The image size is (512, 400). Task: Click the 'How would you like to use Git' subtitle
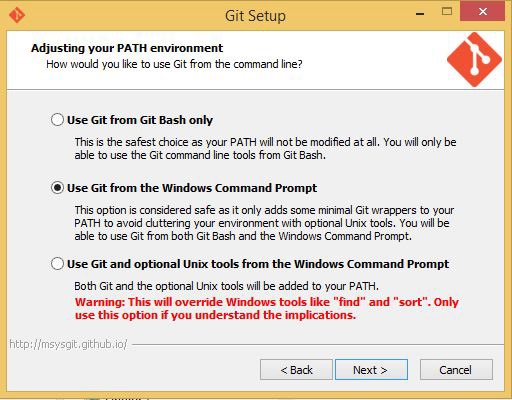click(x=174, y=64)
